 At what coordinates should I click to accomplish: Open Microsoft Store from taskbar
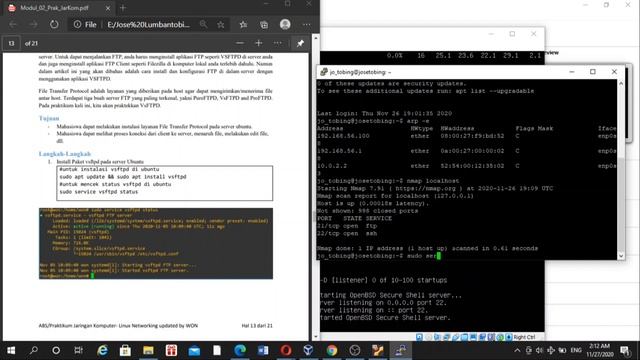[125, 350]
